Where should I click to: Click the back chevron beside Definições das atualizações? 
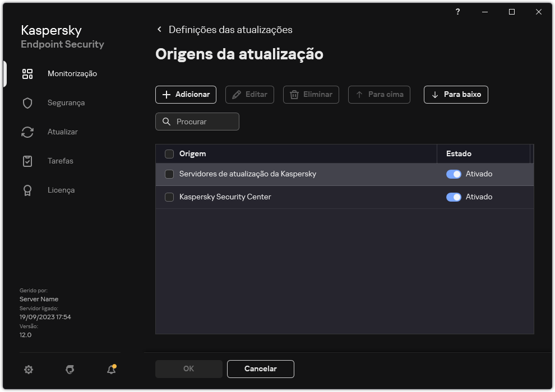159,29
